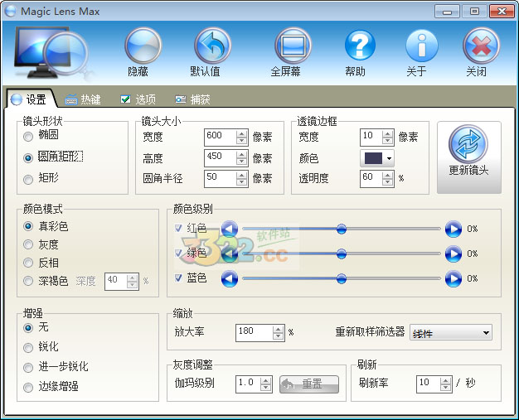Viewport: 519px width, 420px height.
Task: Decrease red level with left arrow
Action: tap(230, 229)
